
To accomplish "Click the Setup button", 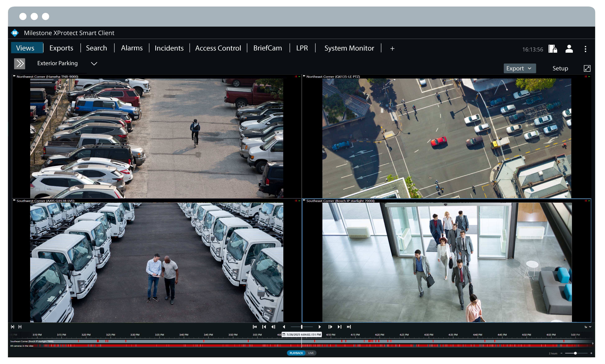I will point(560,68).
